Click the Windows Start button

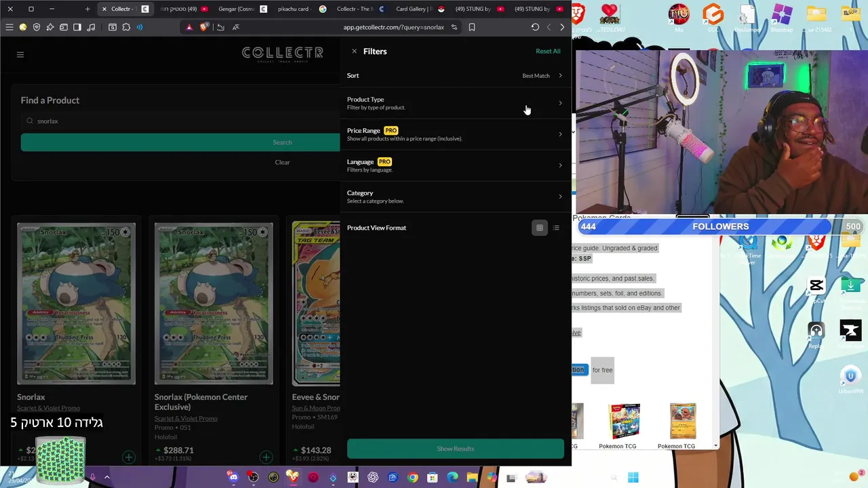click(x=633, y=477)
